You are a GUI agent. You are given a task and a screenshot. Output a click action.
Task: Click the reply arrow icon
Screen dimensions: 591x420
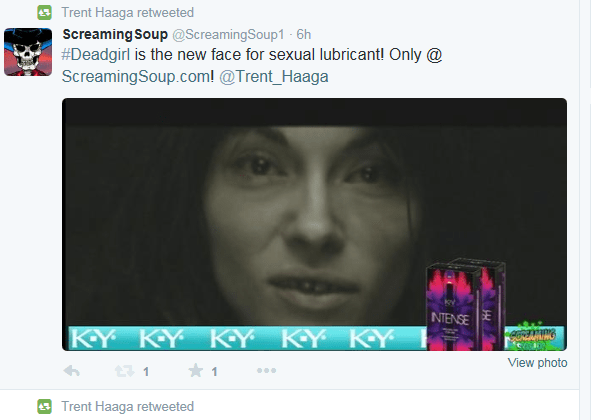click(x=72, y=371)
